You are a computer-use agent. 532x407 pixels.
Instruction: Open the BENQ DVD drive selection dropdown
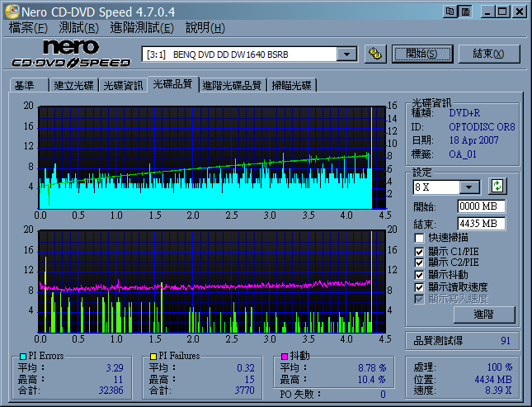[346, 54]
